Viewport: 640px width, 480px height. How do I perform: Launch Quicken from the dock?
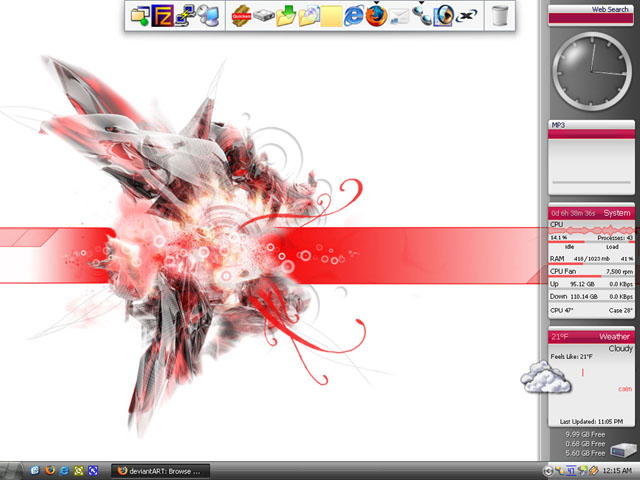(241, 16)
